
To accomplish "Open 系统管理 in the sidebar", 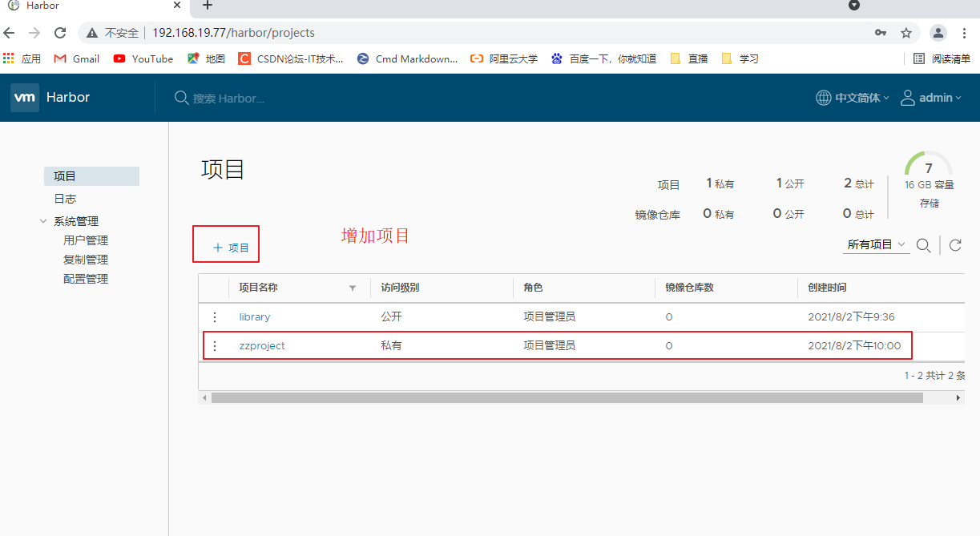I will (76, 221).
